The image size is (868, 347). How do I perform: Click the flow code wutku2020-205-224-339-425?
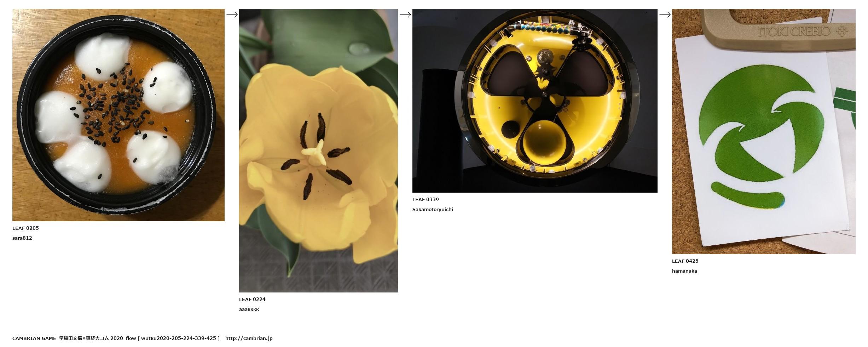pyautogui.click(x=179, y=338)
